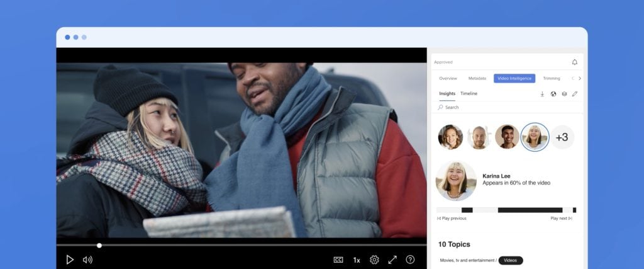Screen dimensions: 644x269
Task: Click the globe language icon
Action: [553, 94]
